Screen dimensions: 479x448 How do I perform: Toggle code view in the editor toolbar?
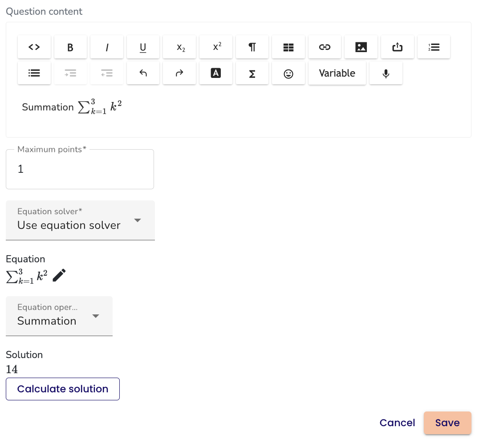(x=34, y=47)
